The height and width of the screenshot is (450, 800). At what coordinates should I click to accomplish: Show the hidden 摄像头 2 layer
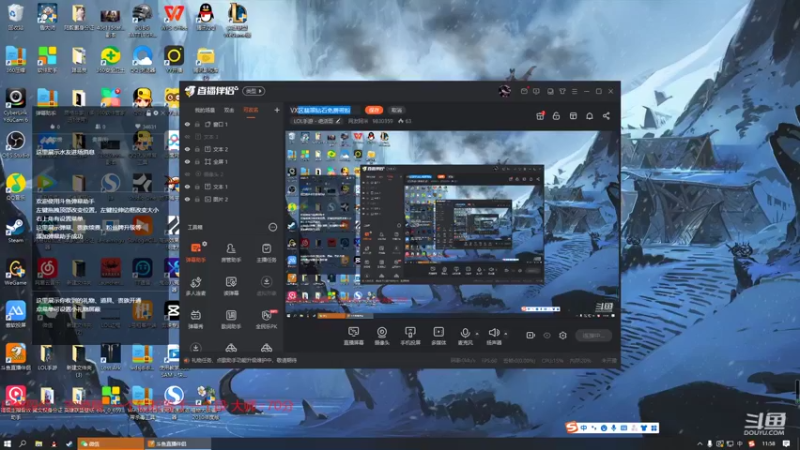coord(187,174)
